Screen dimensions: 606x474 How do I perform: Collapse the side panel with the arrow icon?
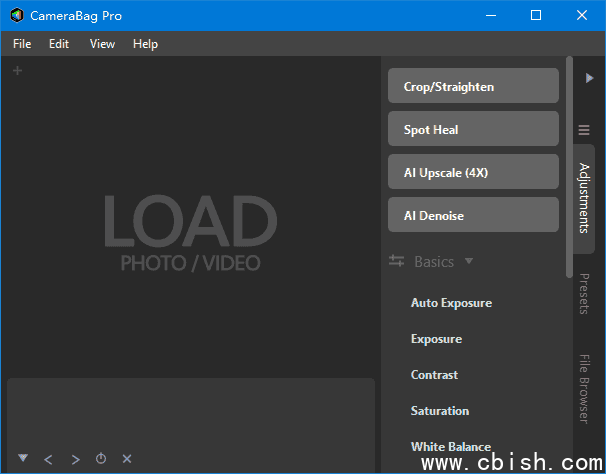pos(589,78)
